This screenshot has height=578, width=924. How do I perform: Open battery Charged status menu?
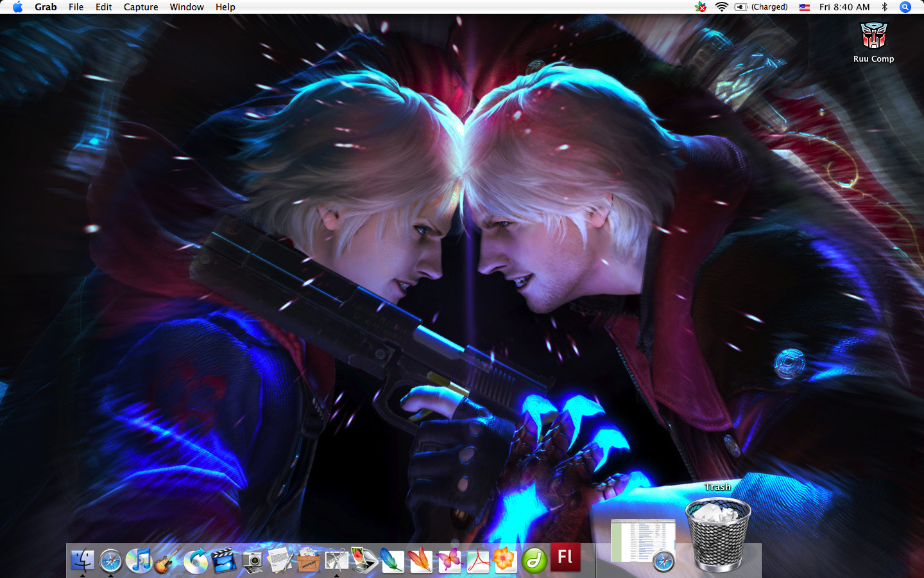(761, 7)
